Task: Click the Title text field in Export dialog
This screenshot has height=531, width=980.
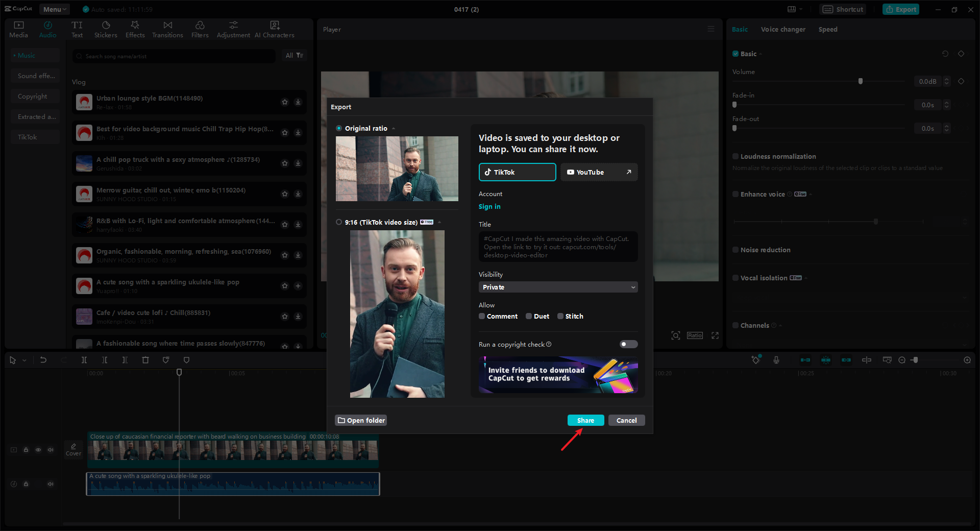Action: 558,247
